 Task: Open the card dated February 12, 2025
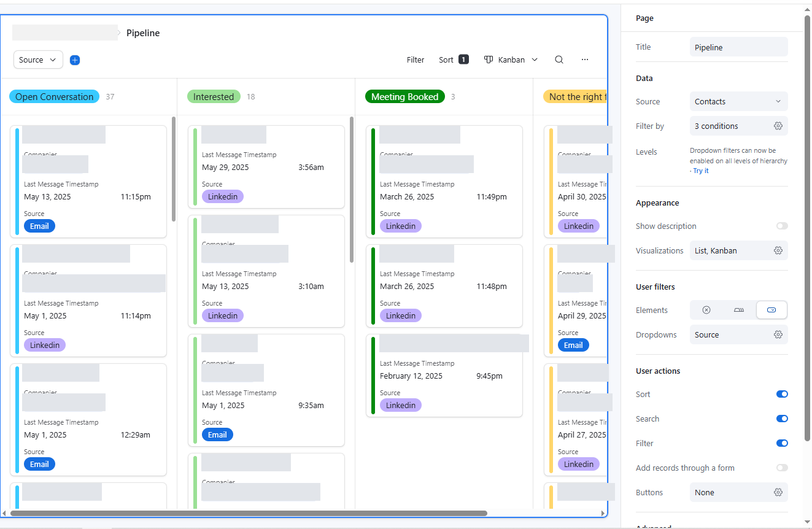444,376
